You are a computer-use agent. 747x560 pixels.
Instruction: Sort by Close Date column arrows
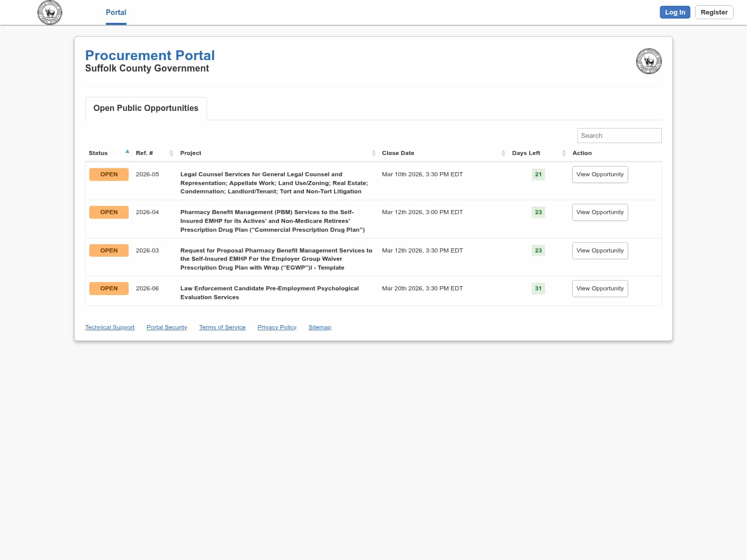(x=503, y=153)
